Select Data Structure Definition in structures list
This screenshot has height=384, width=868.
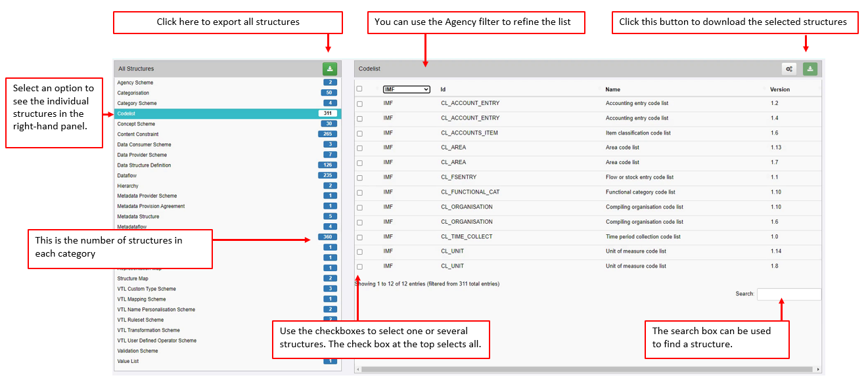144,165
